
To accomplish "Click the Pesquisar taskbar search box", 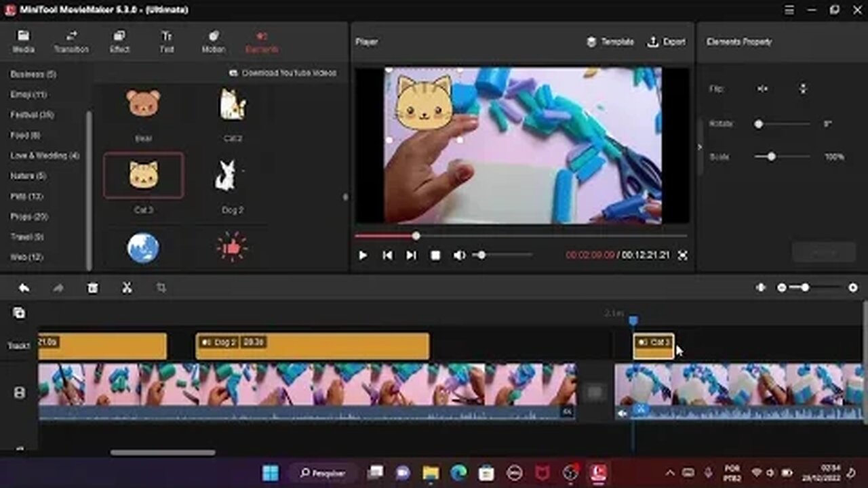I will pos(323,472).
